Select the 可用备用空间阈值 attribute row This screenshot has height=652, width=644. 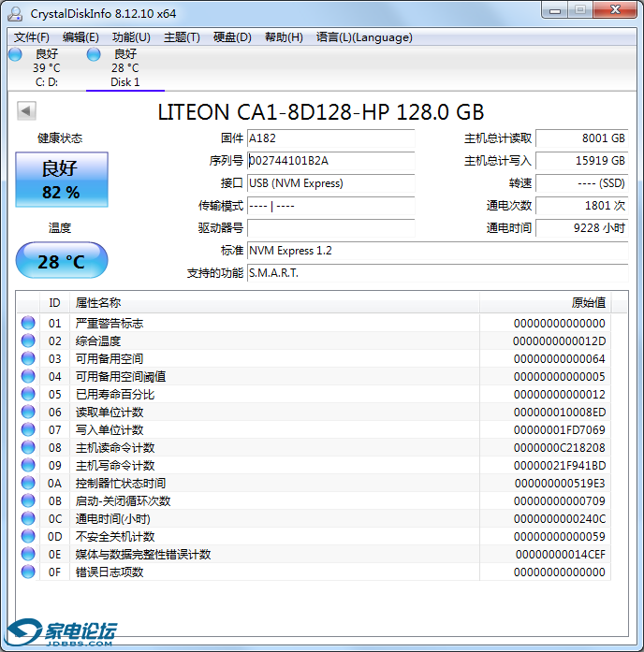(314, 376)
